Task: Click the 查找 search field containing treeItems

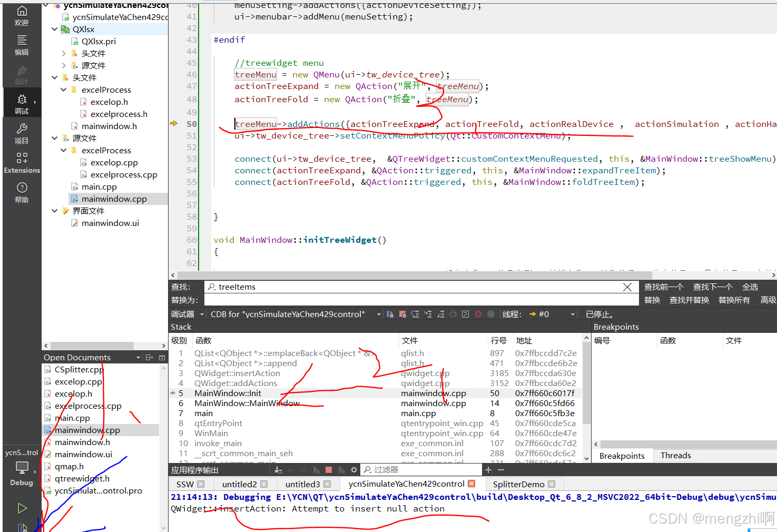Action: pyautogui.click(x=421, y=287)
